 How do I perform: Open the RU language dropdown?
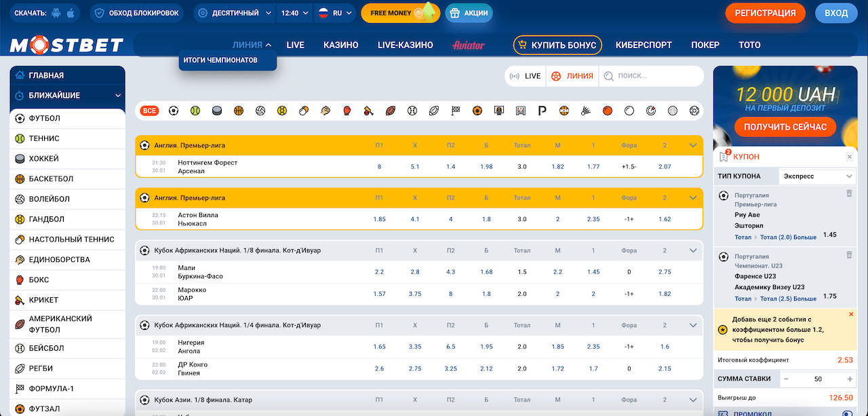coord(334,13)
